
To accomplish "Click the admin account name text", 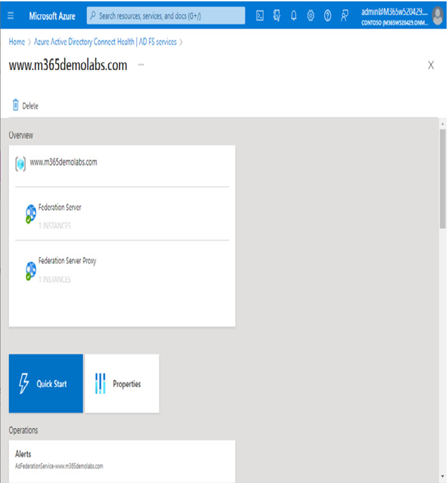I will [394, 12].
